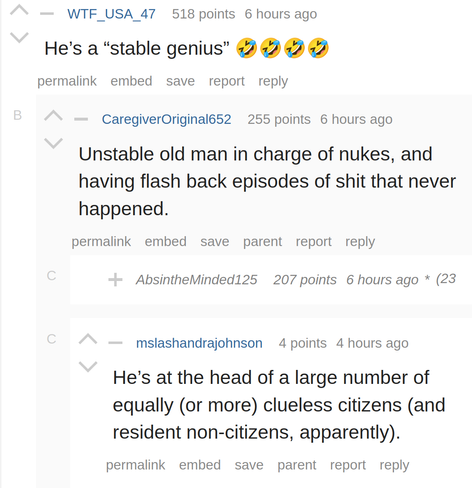The image size is (472, 488).
Task: Upvote CaregiverOriginal652's comment
Action: [x=53, y=116]
